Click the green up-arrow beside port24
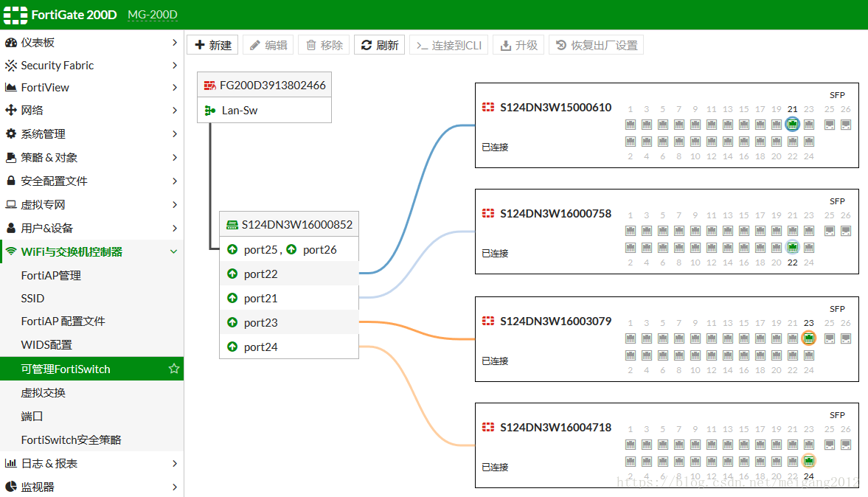This screenshot has width=868, height=497. (232, 347)
